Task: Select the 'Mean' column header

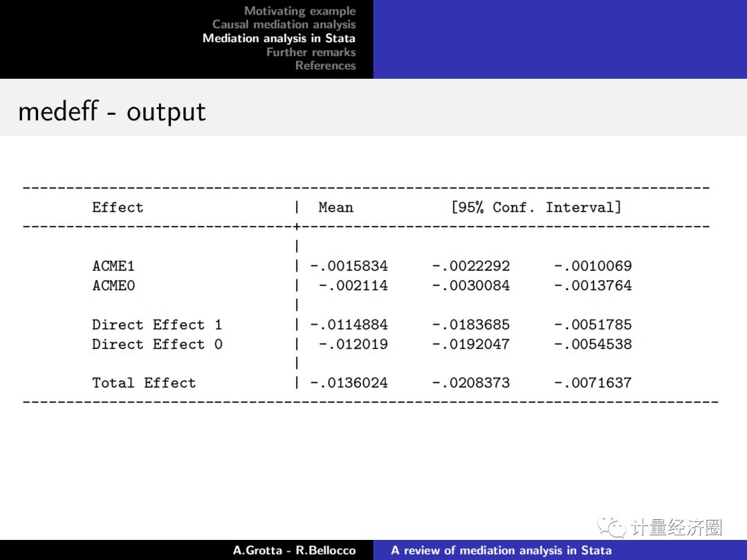Action: (336, 207)
